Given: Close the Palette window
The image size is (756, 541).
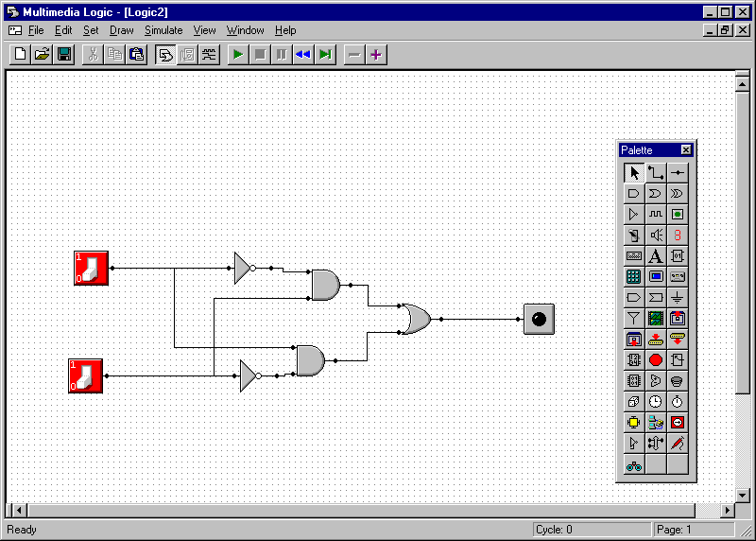Looking at the screenshot, I should [x=686, y=149].
